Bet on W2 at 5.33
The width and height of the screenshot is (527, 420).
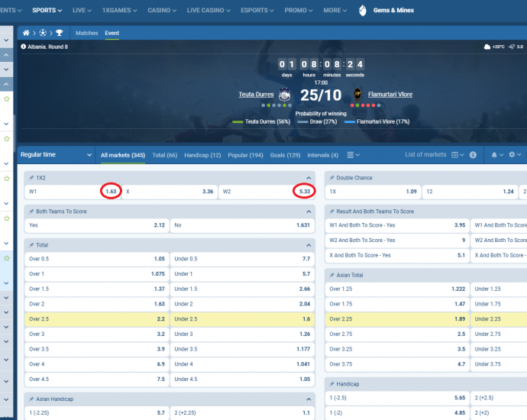coord(267,192)
